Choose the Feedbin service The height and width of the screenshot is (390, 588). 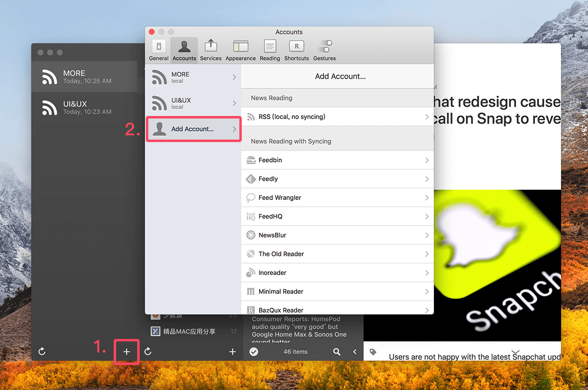coord(338,160)
